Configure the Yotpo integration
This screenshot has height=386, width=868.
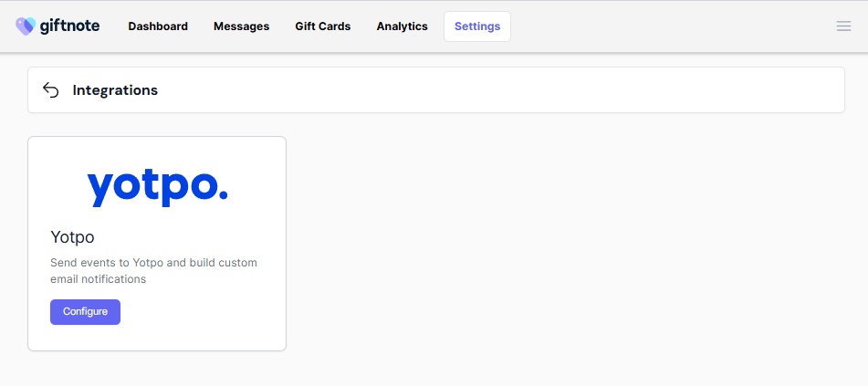tap(85, 312)
